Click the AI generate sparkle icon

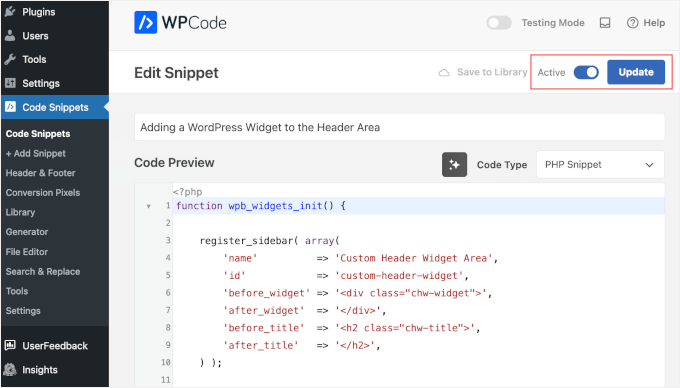pyautogui.click(x=454, y=165)
